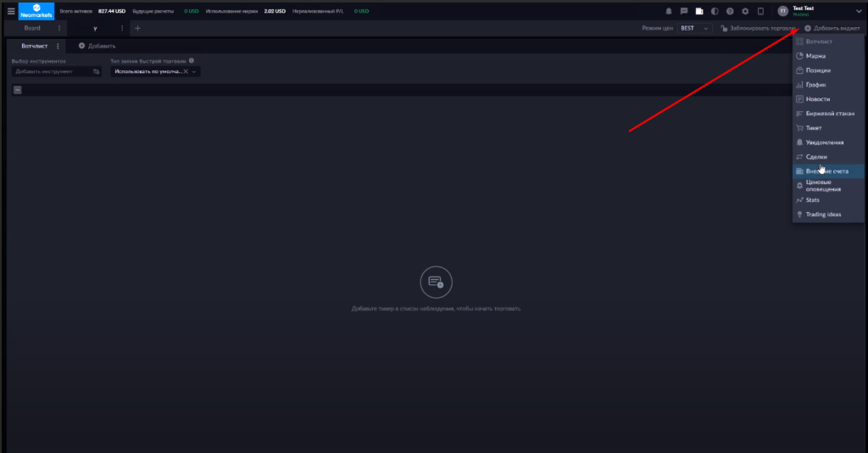Open the chat messages icon
Image resolution: width=868 pixels, height=453 pixels.
684,11
